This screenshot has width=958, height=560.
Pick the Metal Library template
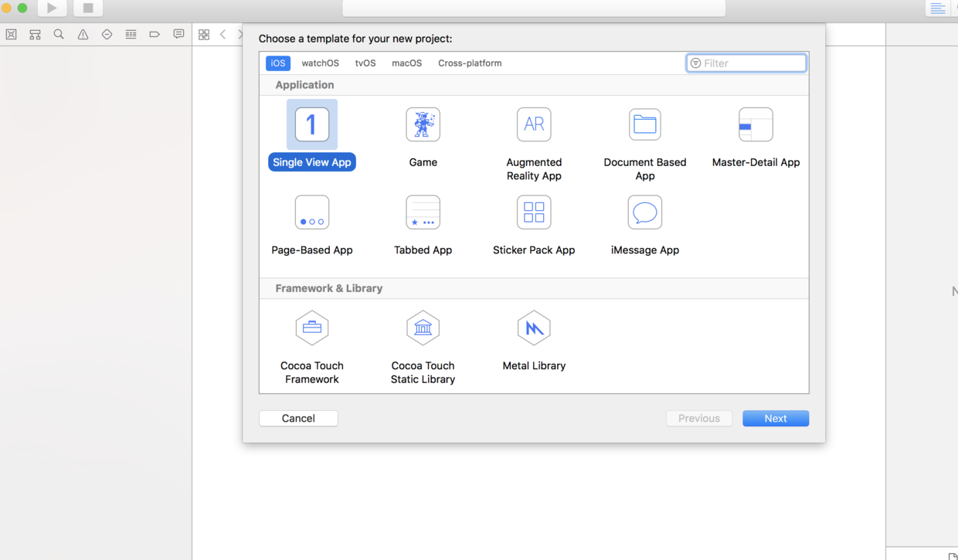[534, 328]
